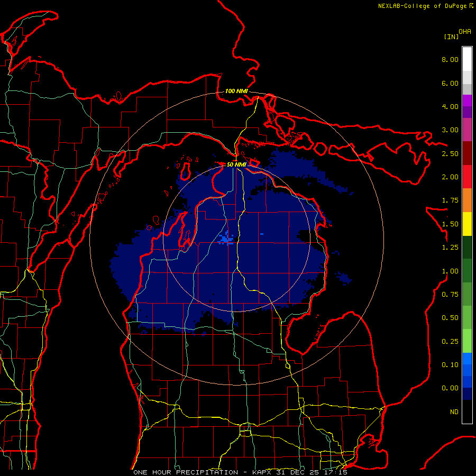Click the [IN] units label

point(451,36)
